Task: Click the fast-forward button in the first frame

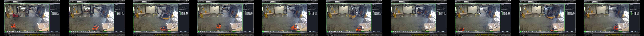Action: [21, 32]
